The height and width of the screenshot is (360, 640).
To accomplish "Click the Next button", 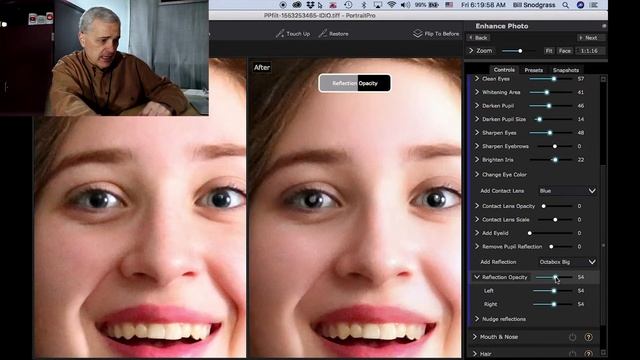I will click(x=590, y=38).
